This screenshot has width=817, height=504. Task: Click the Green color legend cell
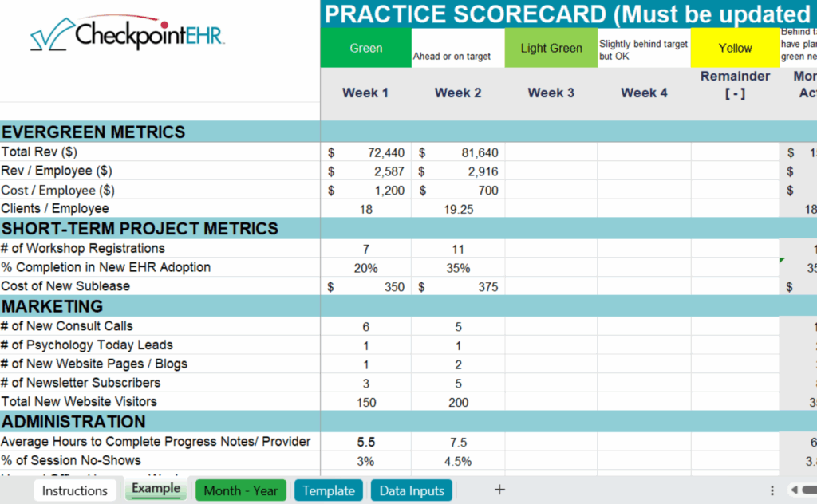pyautogui.click(x=365, y=49)
